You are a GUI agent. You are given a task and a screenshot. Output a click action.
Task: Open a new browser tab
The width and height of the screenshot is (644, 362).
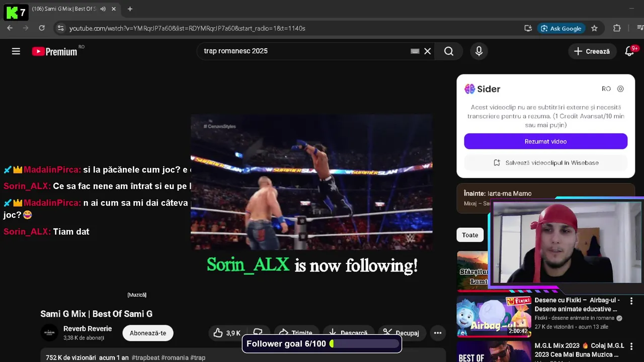tap(130, 9)
